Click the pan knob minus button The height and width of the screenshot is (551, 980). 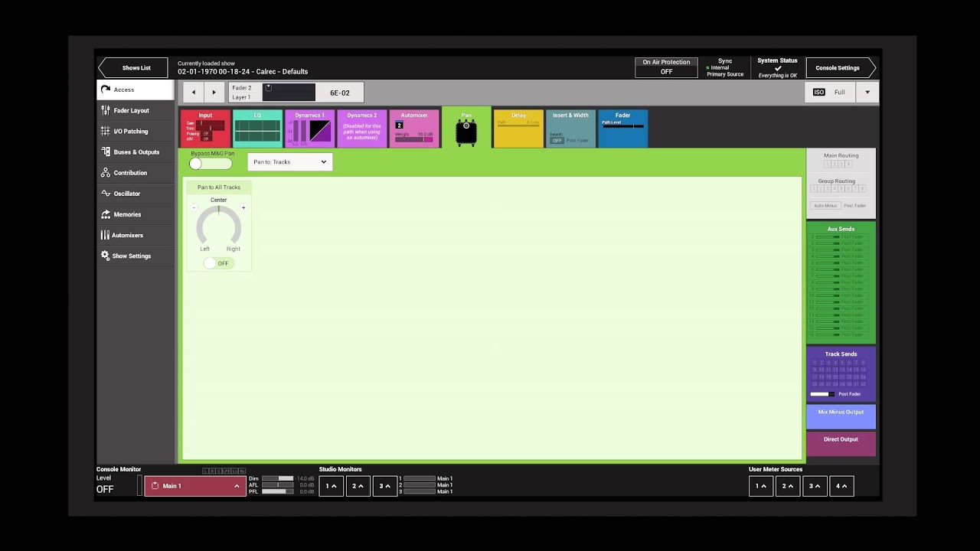coord(194,208)
